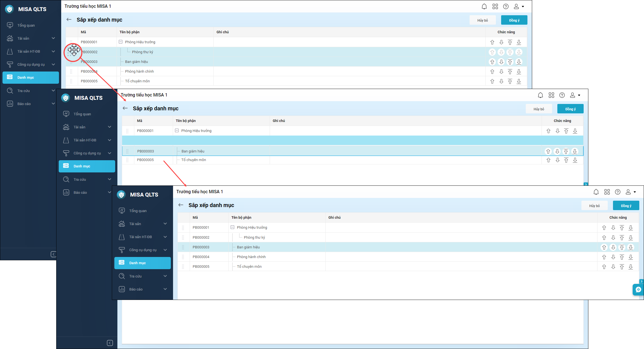Open Tổng quan in the top-left sidebar

pos(26,25)
